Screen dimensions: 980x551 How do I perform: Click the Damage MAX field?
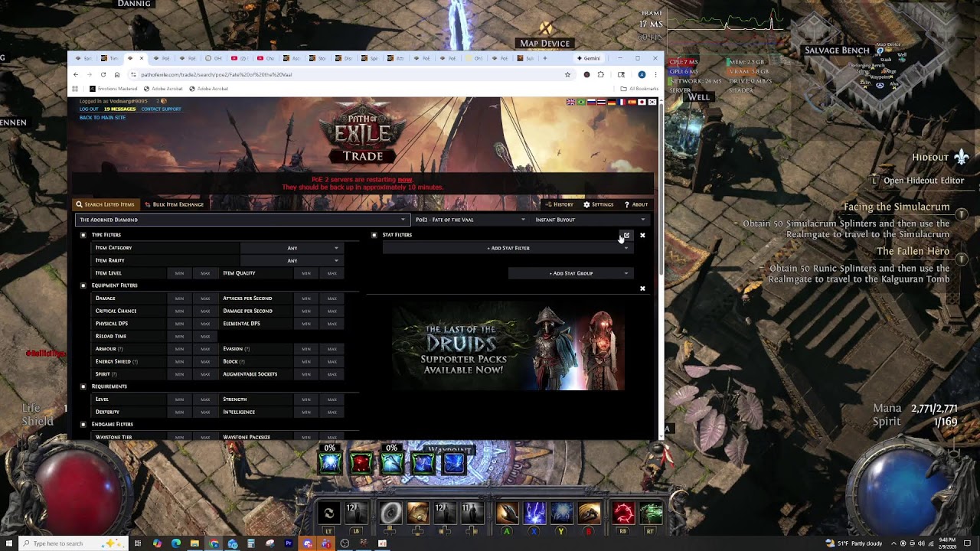(x=205, y=298)
